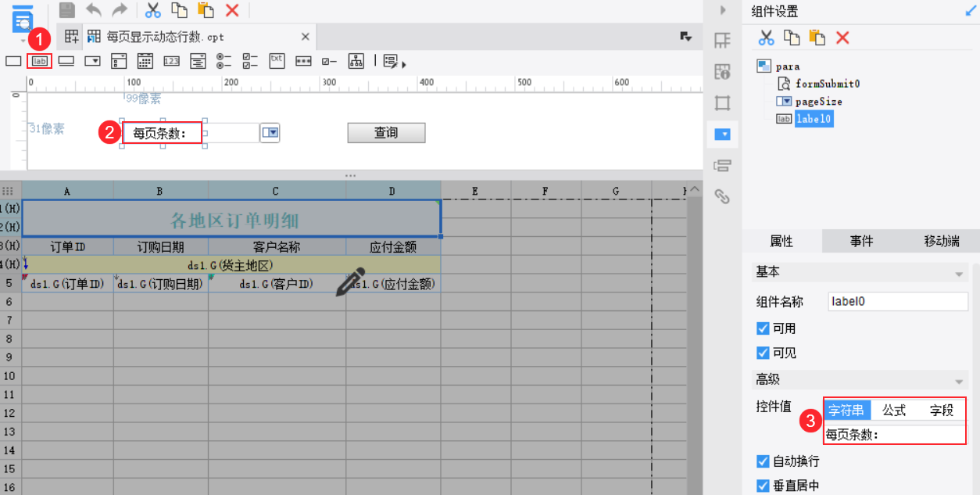Delete using the top toolbar red X
This screenshot has height=495, width=980.
[x=232, y=10]
